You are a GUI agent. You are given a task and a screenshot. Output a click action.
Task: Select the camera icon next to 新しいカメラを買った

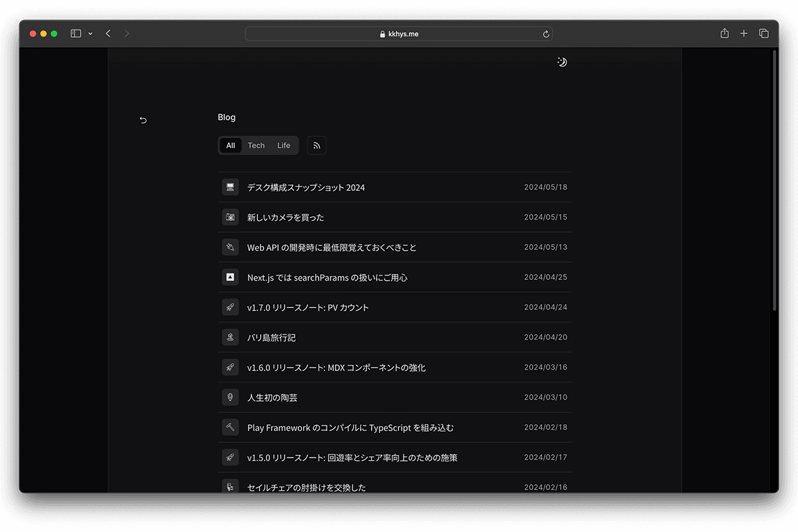click(x=230, y=217)
